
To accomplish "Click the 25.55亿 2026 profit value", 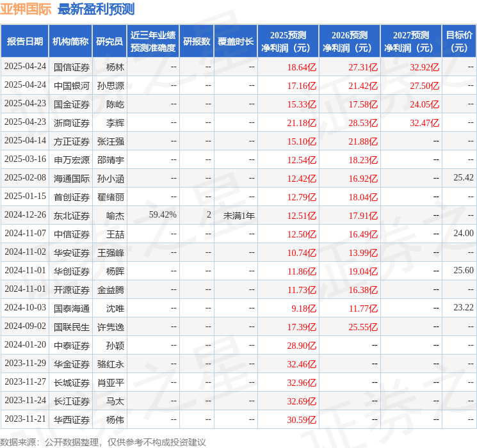I will [x=363, y=327].
